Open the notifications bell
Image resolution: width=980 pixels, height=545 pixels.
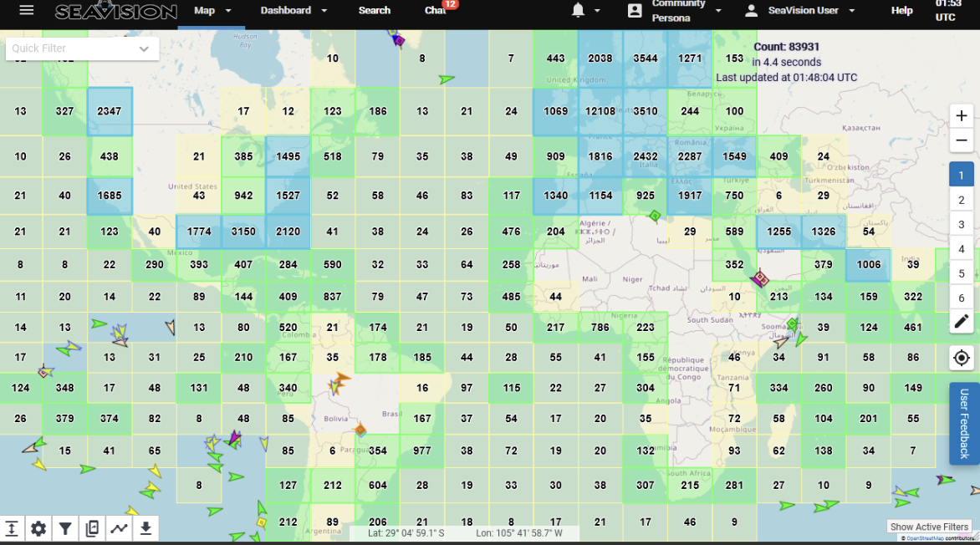(x=578, y=10)
